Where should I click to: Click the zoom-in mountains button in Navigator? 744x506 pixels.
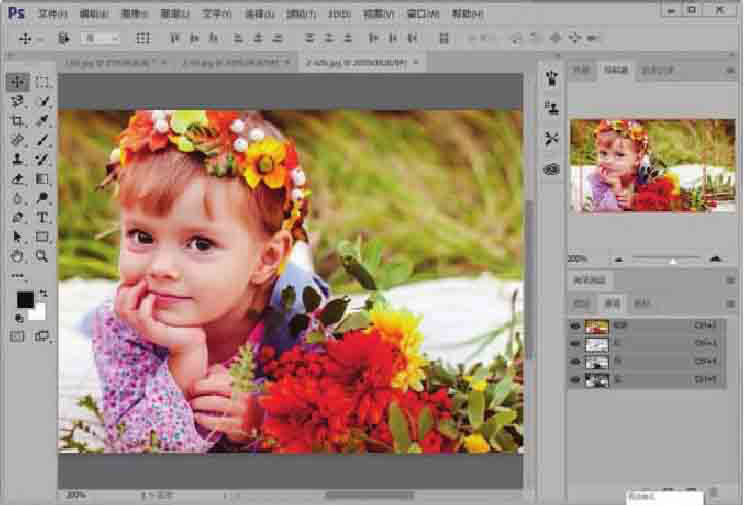[x=714, y=258]
